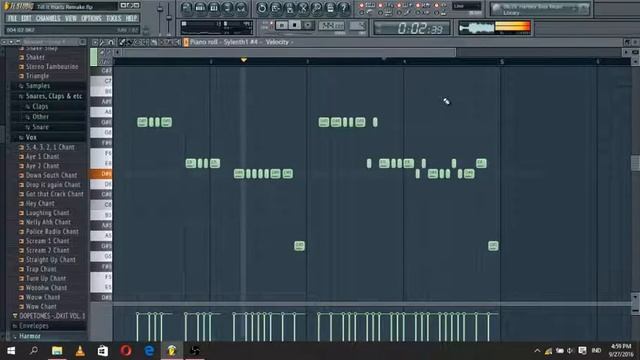
Task: Click the detach icon at piano roll top right
Action: [627, 42]
